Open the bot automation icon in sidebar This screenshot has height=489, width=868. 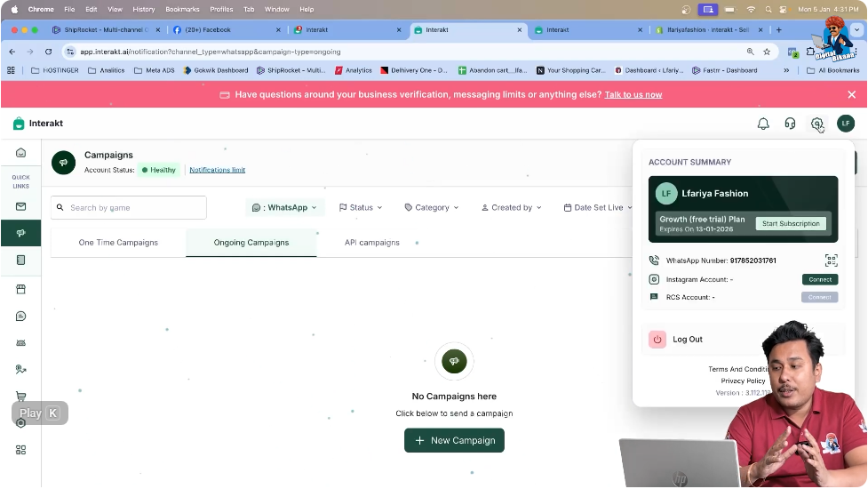coord(21,343)
